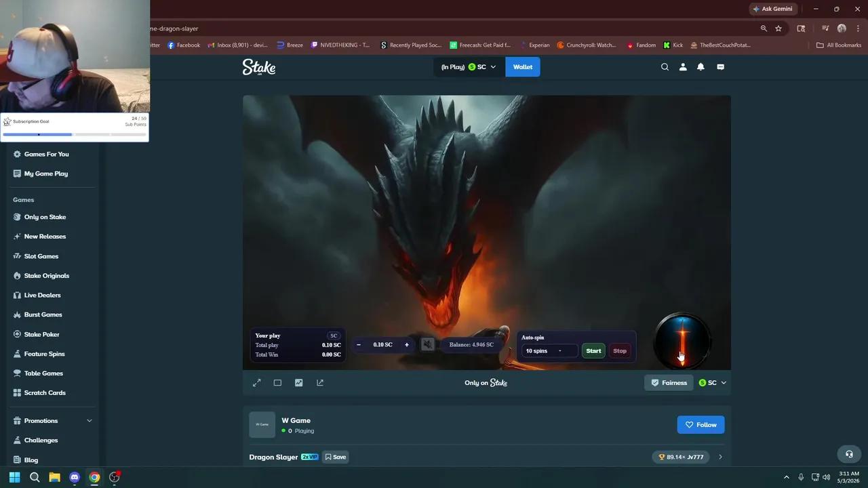Open the user profile icon
This screenshot has height=488, width=868.
pyautogui.click(x=683, y=67)
